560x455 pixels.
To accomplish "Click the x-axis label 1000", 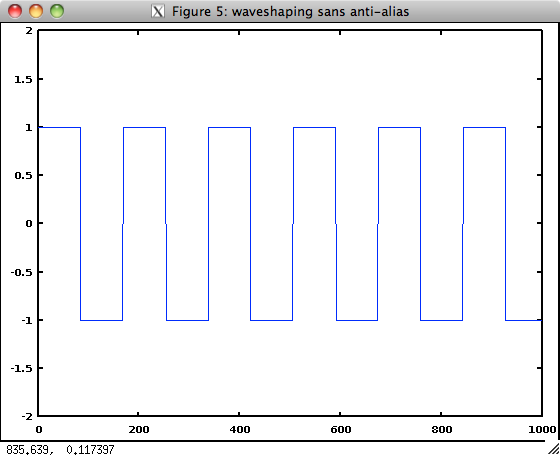I will point(542,429).
